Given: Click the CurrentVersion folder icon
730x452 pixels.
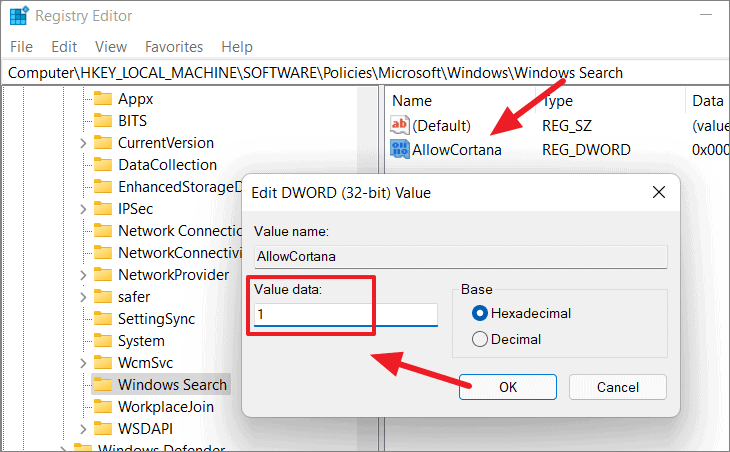Looking at the screenshot, I should point(103,142).
